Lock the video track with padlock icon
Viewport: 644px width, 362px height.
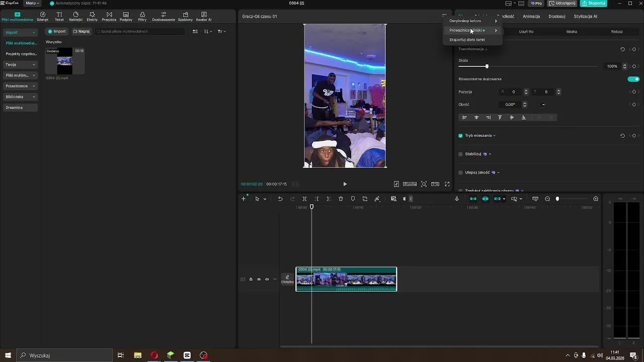pyautogui.click(x=251, y=279)
